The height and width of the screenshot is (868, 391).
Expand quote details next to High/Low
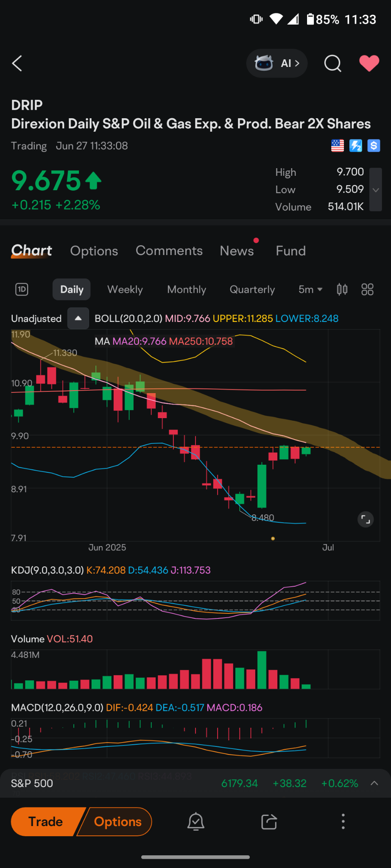tap(376, 189)
